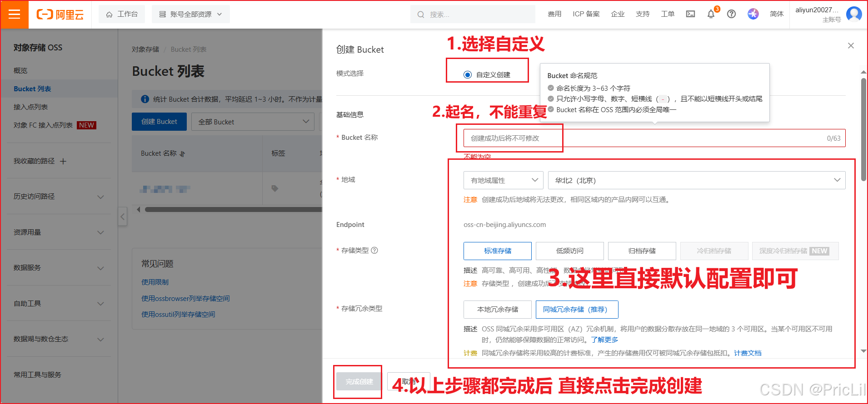868x404 pixels.
Task: Launch the Cloud Shell terminal icon
Action: point(690,14)
